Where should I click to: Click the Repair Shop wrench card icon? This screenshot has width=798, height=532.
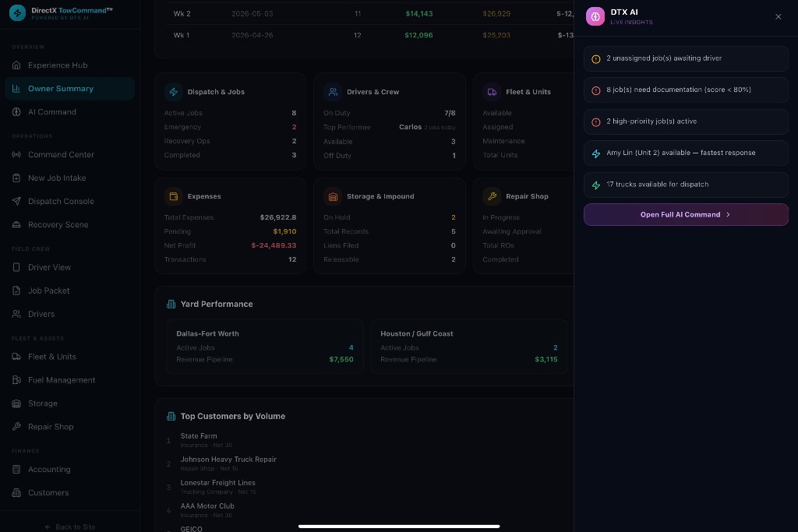point(493,196)
